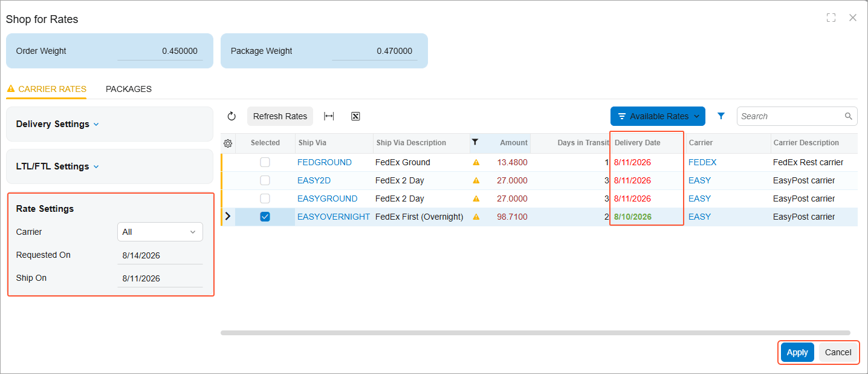Click the FedEx Rest carrier cell
The image size is (868, 374).
(x=808, y=162)
